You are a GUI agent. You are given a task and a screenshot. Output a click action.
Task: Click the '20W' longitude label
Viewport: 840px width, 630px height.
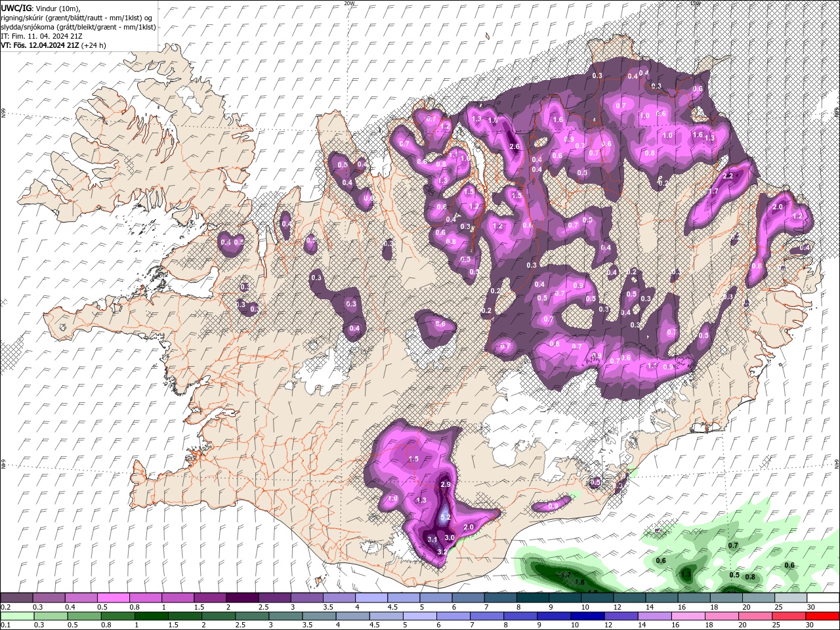pos(349,3)
